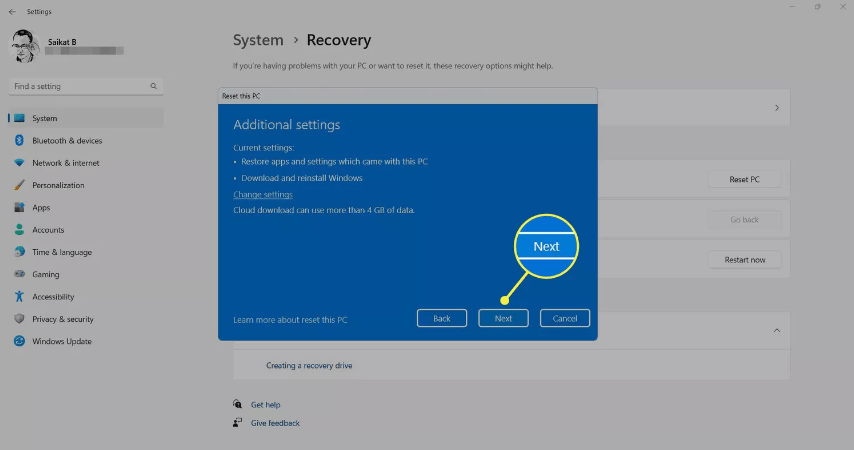
Task: Click the Settings back arrow
Action: [x=12, y=11]
